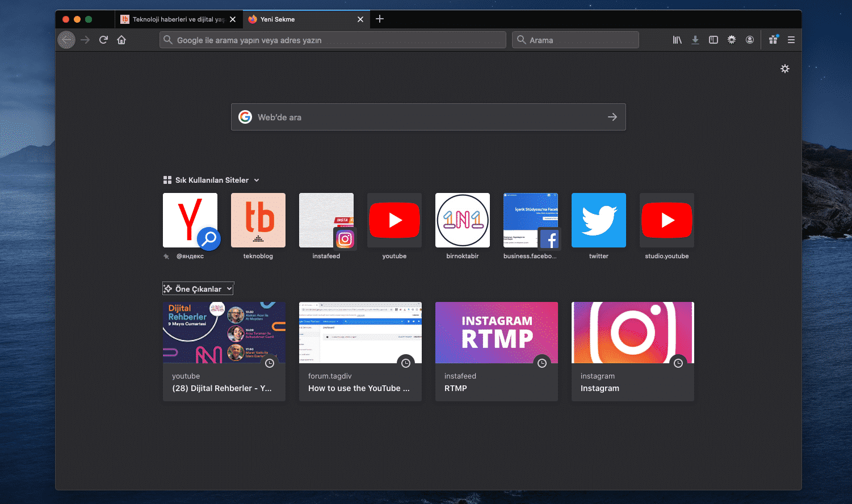This screenshot has height=504, width=852.
Task: Open the twitter top site tile
Action: [599, 220]
